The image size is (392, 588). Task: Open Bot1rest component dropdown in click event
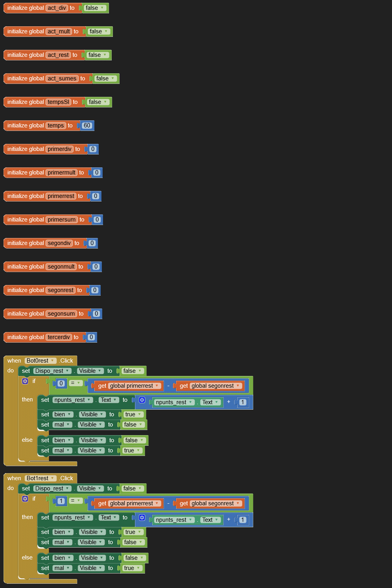click(x=53, y=479)
